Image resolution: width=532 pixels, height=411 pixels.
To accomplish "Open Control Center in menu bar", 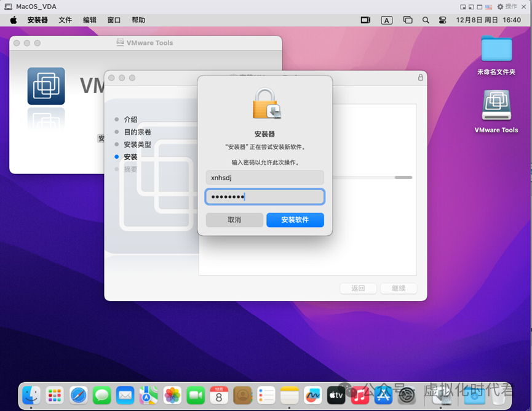I will [x=442, y=20].
